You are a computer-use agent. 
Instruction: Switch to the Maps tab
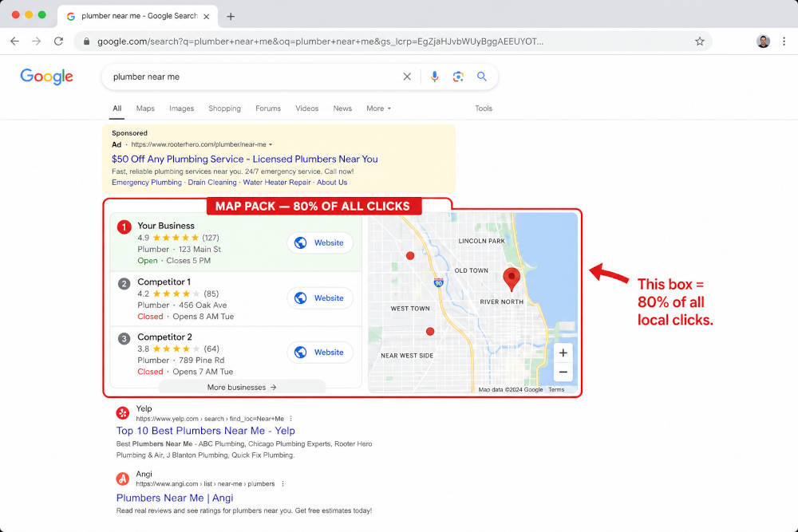point(145,108)
